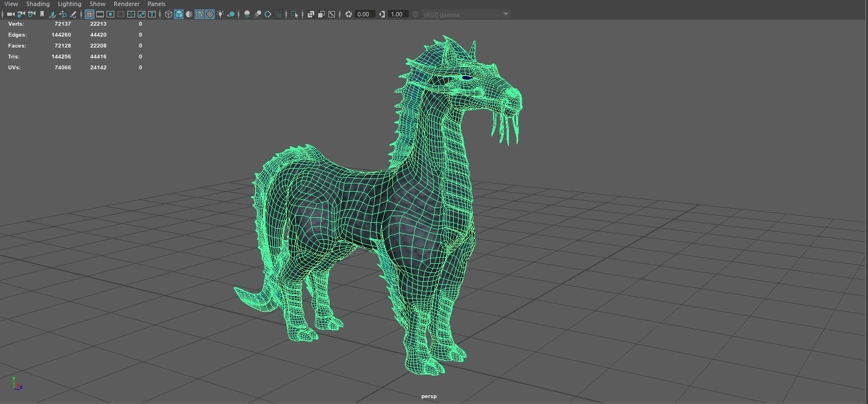This screenshot has width=868, height=404.
Task: Click the X-Ray display icon
Action: [x=311, y=14]
